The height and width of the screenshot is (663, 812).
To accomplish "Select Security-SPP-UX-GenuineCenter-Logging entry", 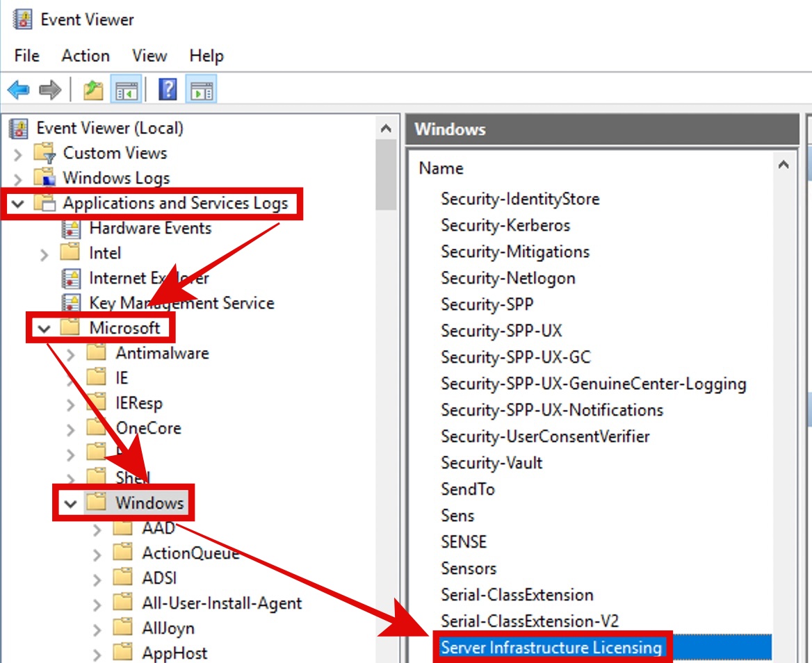I will click(x=594, y=384).
